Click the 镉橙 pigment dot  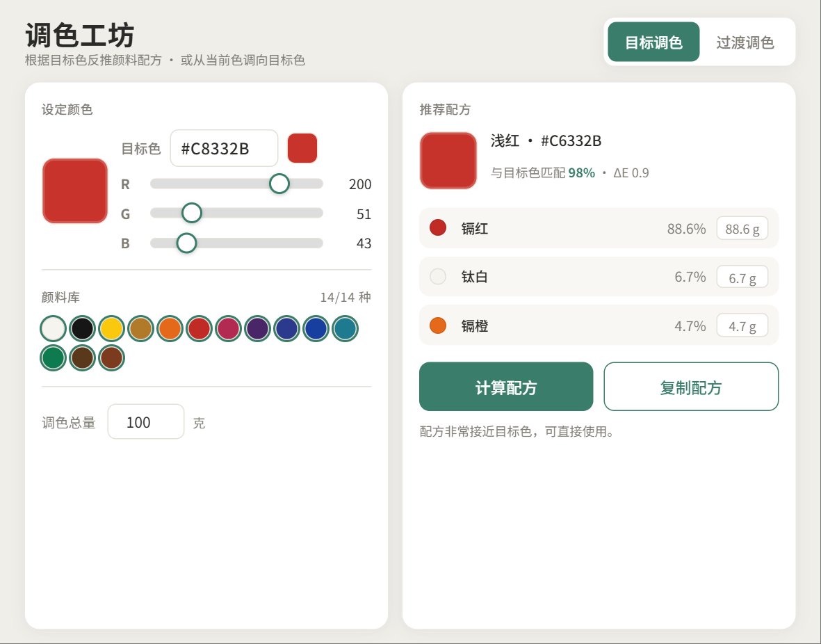pyautogui.click(x=438, y=325)
